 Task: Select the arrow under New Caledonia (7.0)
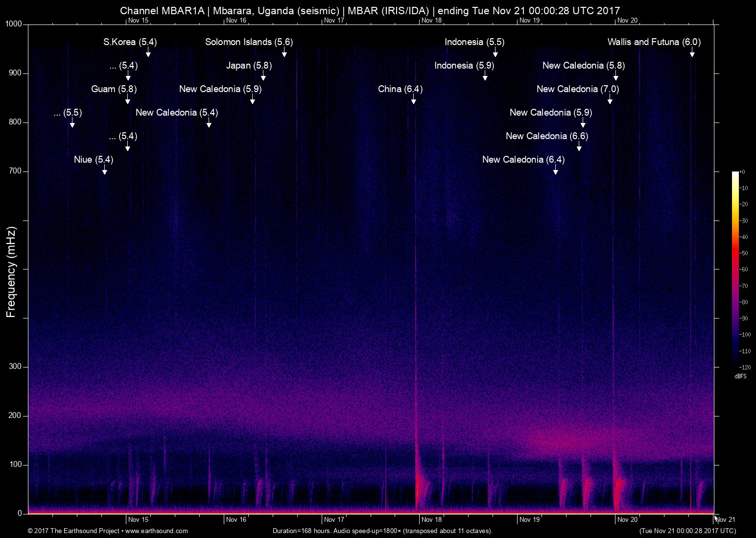[610, 99]
